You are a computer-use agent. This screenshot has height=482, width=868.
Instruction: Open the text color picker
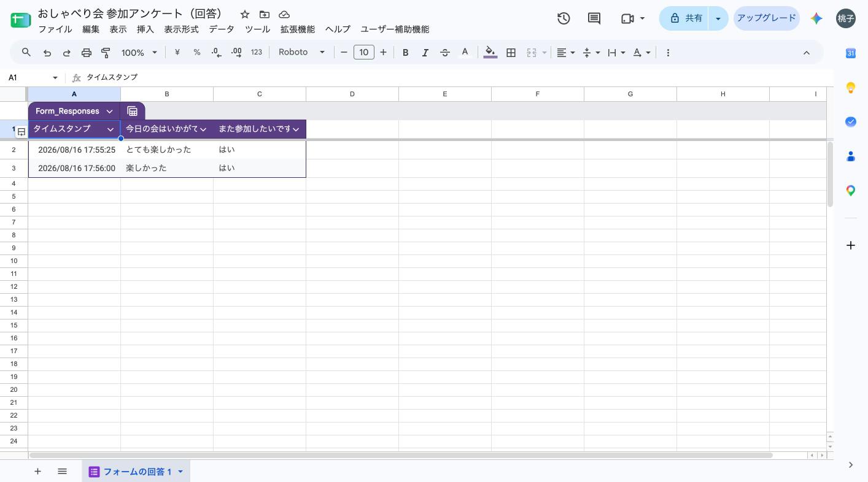pyautogui.click(x=465, y=53)
